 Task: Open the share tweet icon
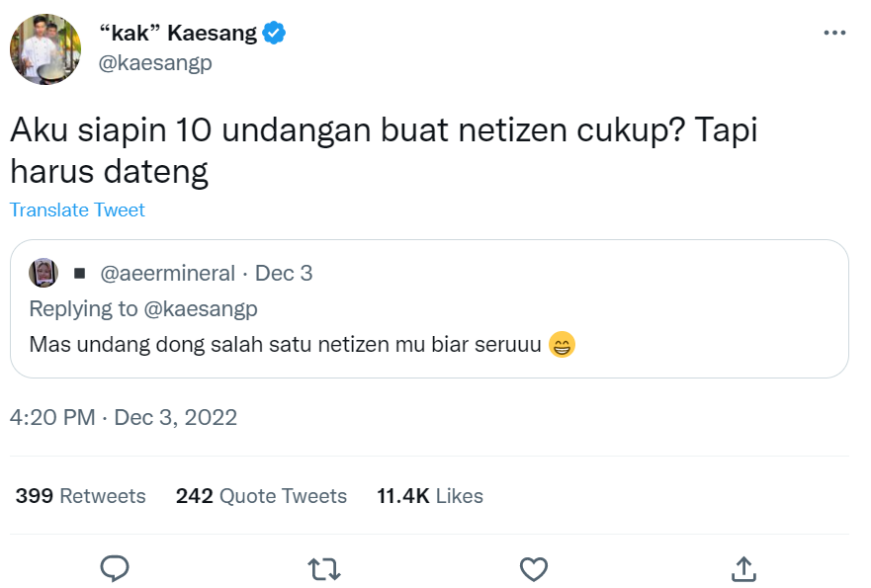tap(743, 568)
